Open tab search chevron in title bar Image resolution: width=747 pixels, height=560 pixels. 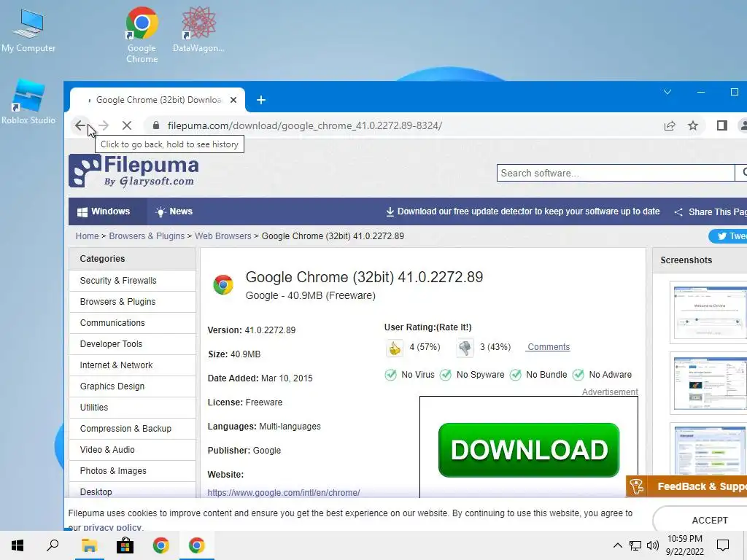[x=667, y=92]
